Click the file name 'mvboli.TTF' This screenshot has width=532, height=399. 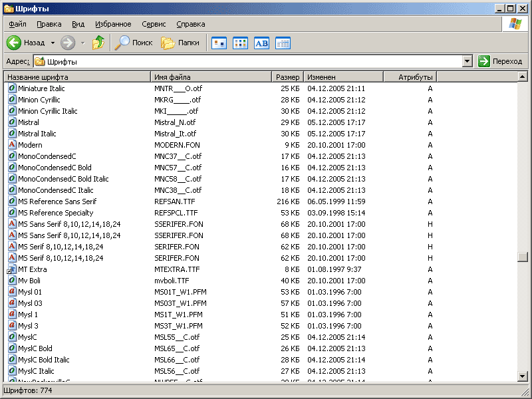pyautogui.click(x=172, y=281)
